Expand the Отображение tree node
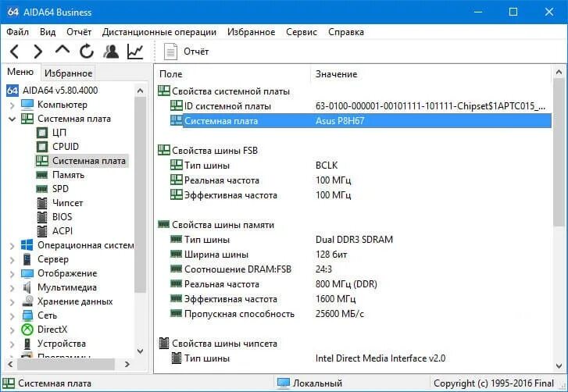 (13, 274)
